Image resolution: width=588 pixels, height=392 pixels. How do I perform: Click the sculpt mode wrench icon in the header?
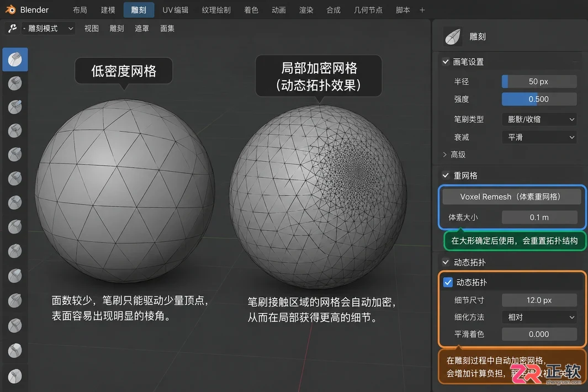(12, 29)
